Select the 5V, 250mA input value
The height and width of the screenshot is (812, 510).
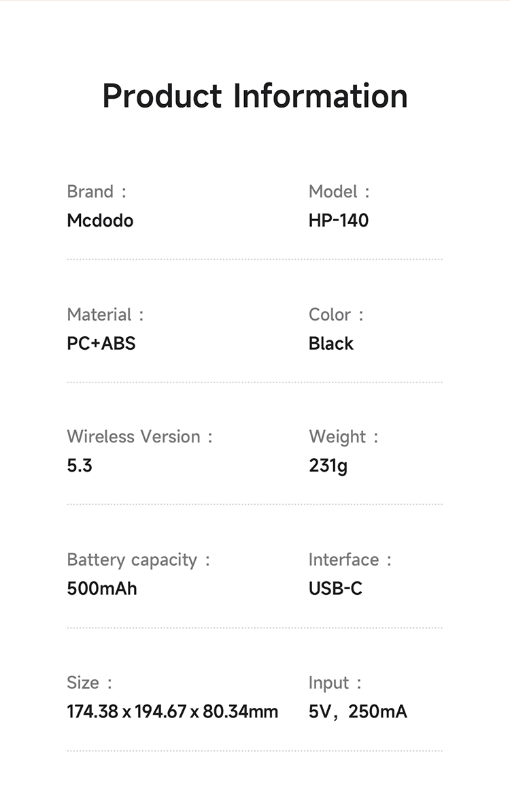[358, 712]
